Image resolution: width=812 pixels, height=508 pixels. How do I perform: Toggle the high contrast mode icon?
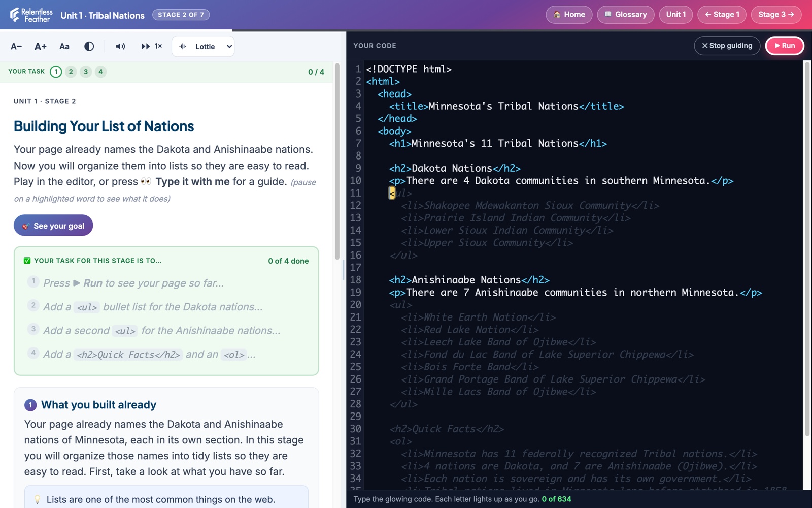click(89, 46)
